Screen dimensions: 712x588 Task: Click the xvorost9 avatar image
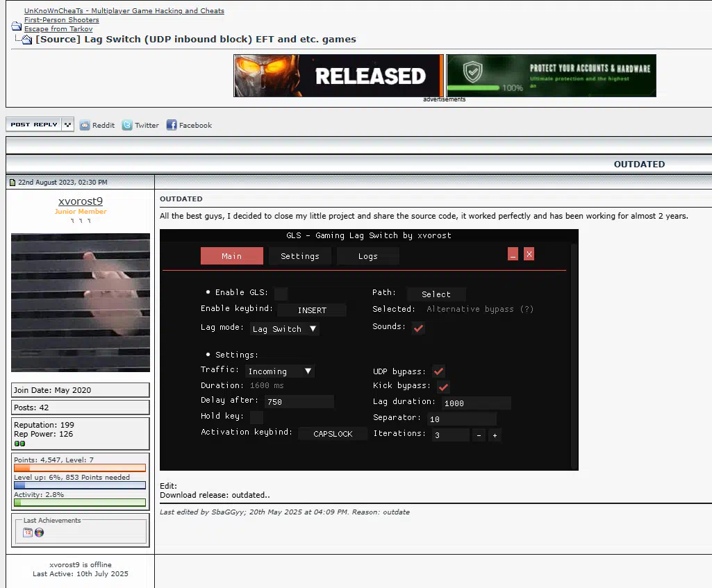click(x=81, y=303)
